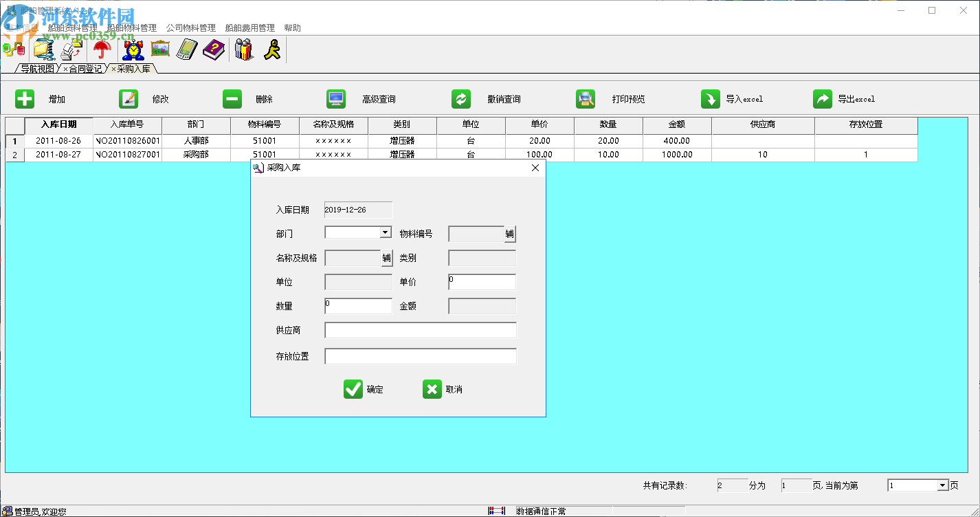Screen dimensions: 980x517
Task: Open the 帮助 menu
Action: click(x=292, y=28)
